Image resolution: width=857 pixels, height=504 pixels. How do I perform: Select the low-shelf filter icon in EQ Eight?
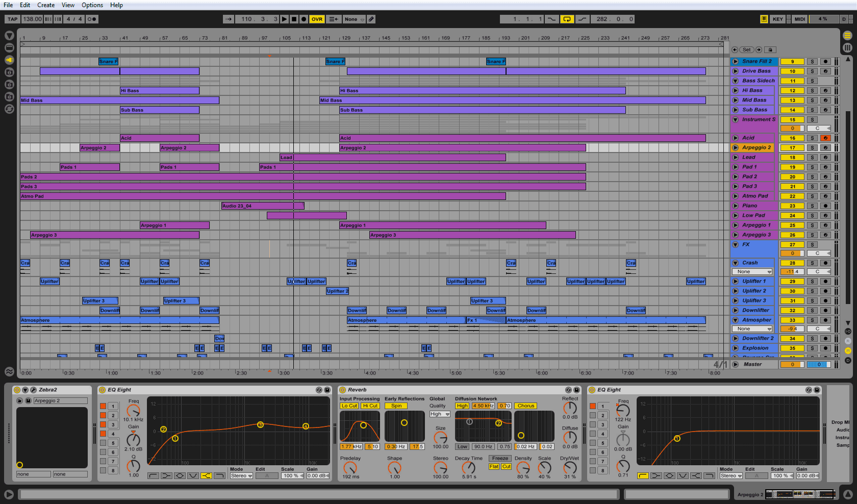pos(165,475)
